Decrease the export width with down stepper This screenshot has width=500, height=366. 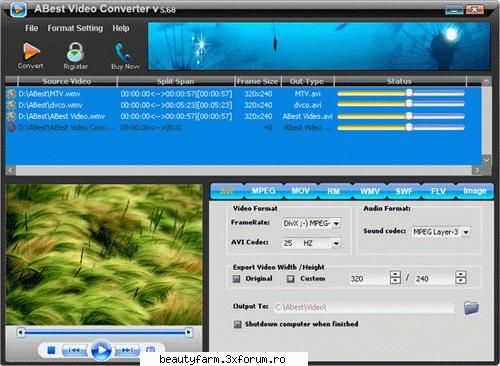[x=395, y=281]
